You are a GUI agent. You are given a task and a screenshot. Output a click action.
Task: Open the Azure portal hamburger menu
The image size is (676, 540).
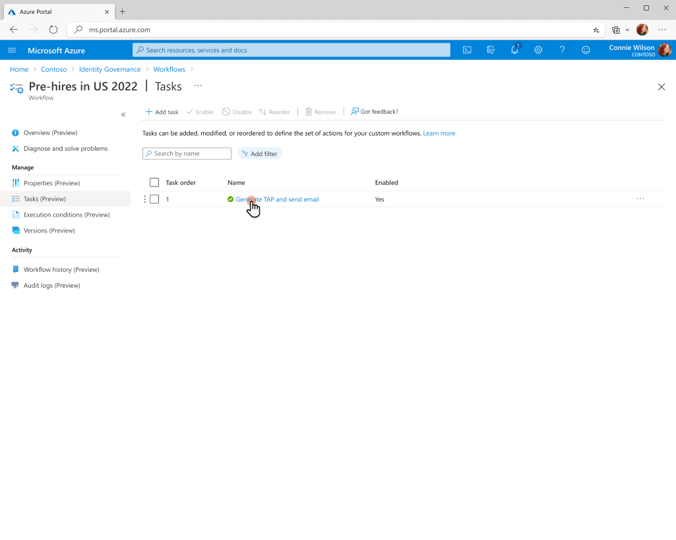coord(12,50)
